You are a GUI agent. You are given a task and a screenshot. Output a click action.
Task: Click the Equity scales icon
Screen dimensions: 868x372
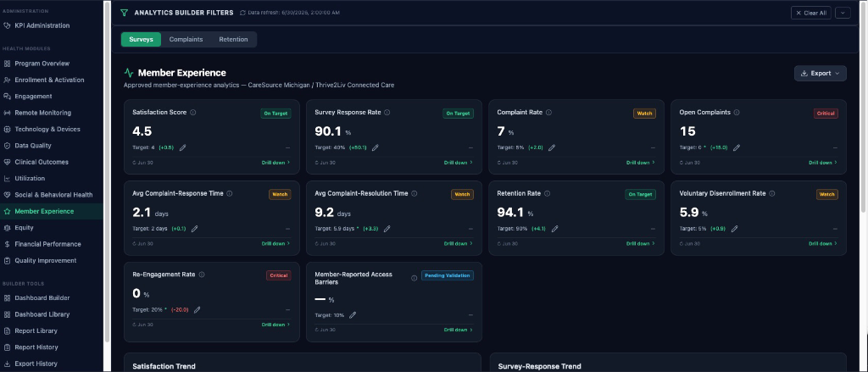(7, 227)
